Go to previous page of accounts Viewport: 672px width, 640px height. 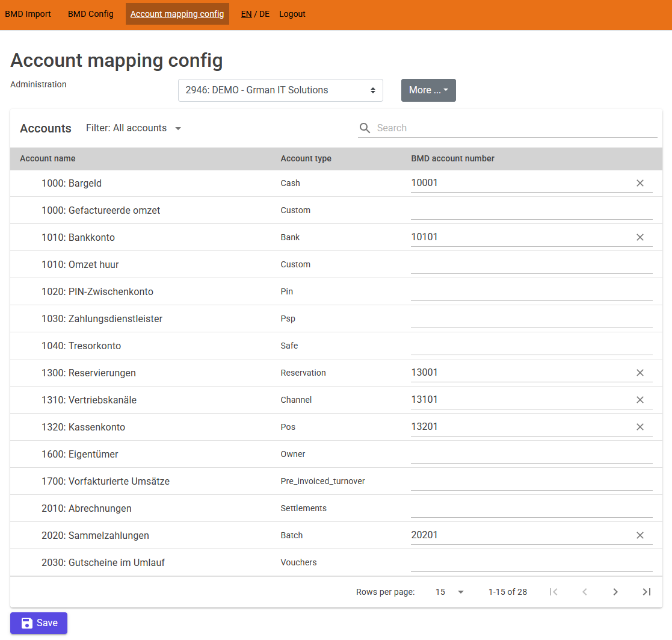click(585, 592)
